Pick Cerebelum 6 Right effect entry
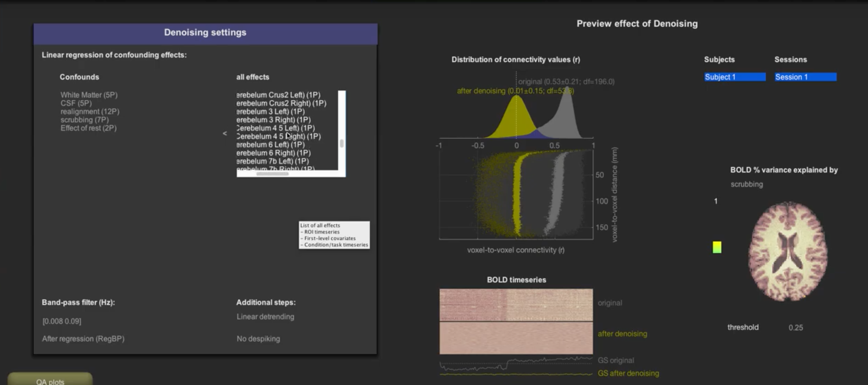Screen dimensions: 868x385 (273, 153)
